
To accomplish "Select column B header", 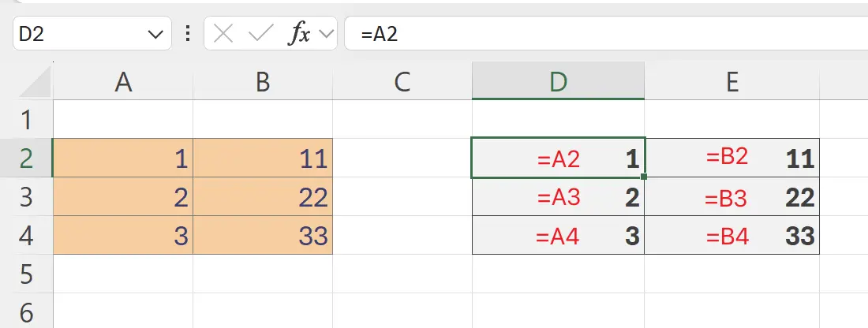I will (x=263, y=83).
